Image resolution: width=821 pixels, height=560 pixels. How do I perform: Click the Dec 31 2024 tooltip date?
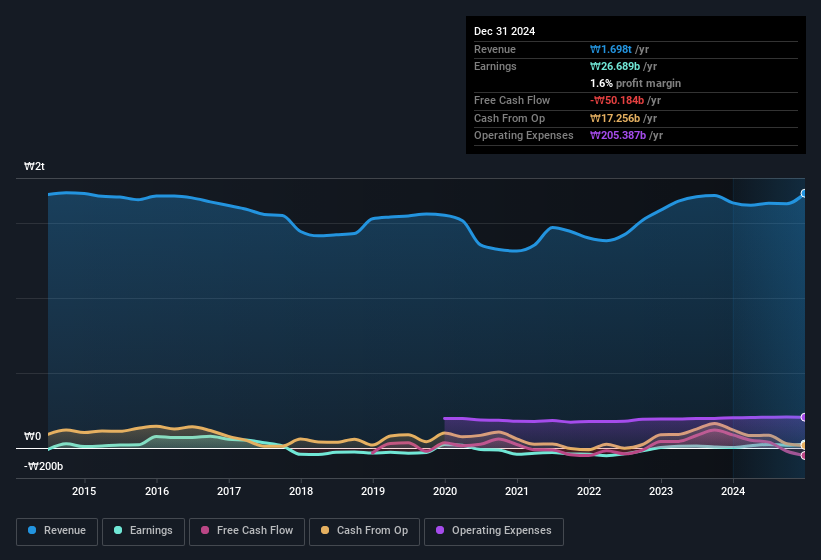coord(504,31)
